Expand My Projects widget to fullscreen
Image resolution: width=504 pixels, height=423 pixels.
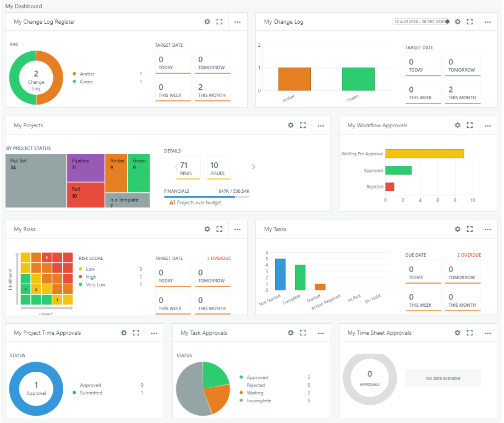pyautogui.click(x=303, y=125)
